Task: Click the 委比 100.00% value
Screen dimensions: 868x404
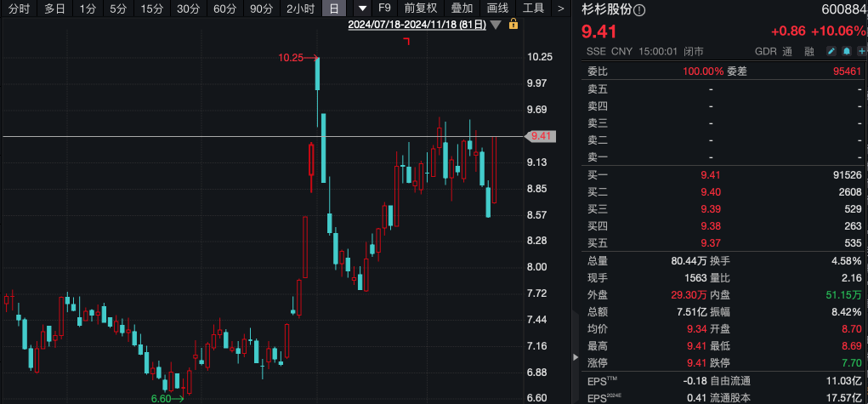Action: coord(703,71)
